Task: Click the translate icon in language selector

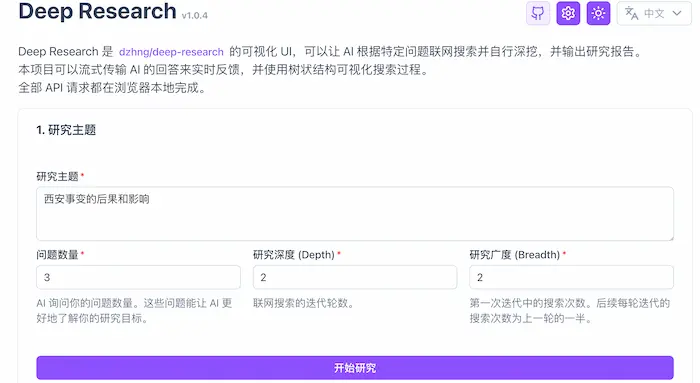Action: pyautogui.click(x=631, y=13)
